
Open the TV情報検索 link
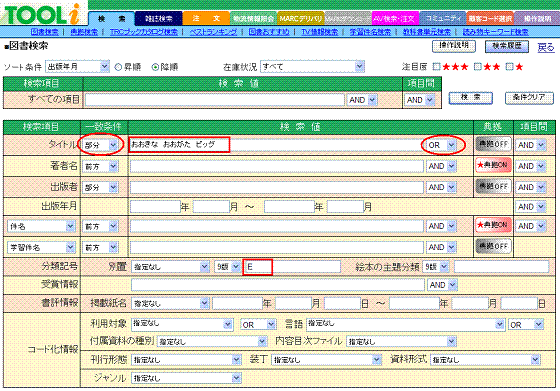pos(319,32)
